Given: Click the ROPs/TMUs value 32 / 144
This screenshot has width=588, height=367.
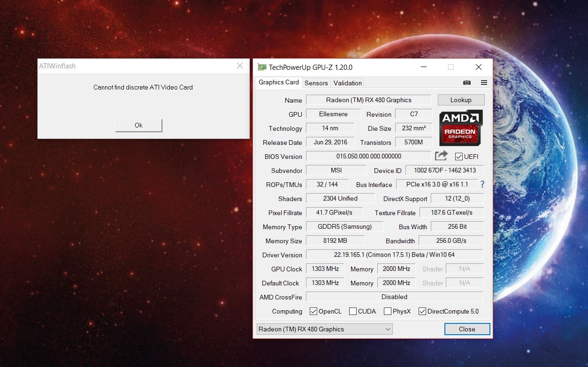Looking at the screenshot, I should tap(328, 184).
